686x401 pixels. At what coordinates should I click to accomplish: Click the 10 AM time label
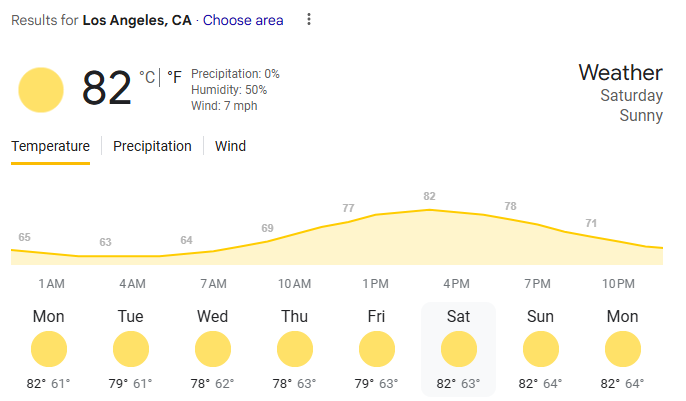pos(294,284)
